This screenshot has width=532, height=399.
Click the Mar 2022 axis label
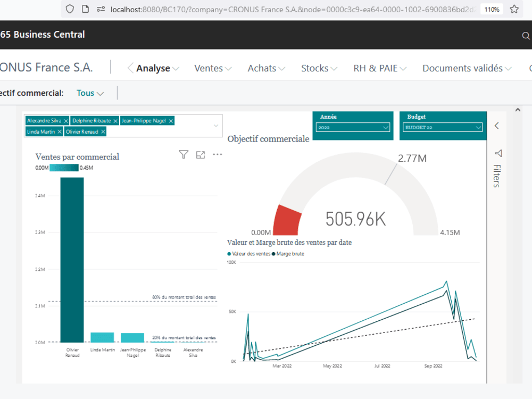(x=282, y=366)
